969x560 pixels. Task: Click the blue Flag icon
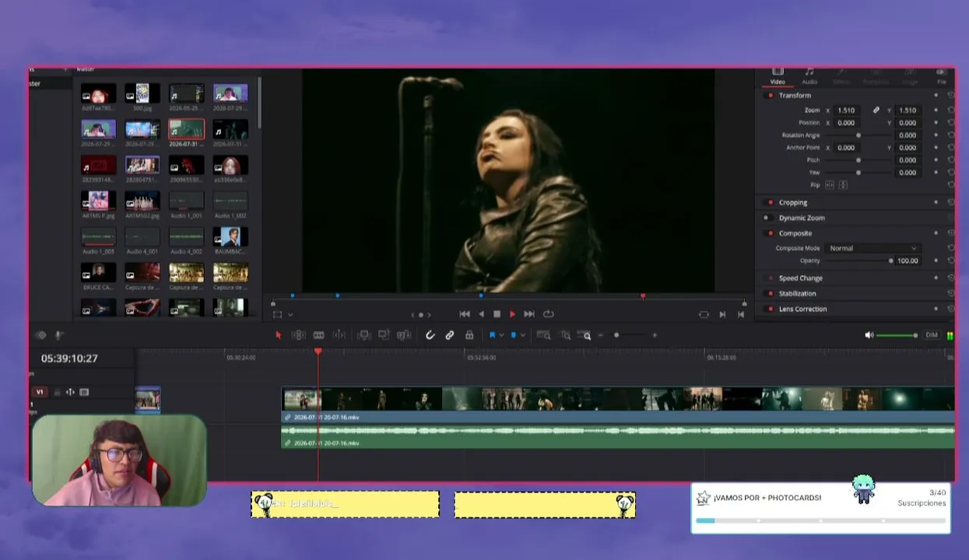tap(492, 335)
